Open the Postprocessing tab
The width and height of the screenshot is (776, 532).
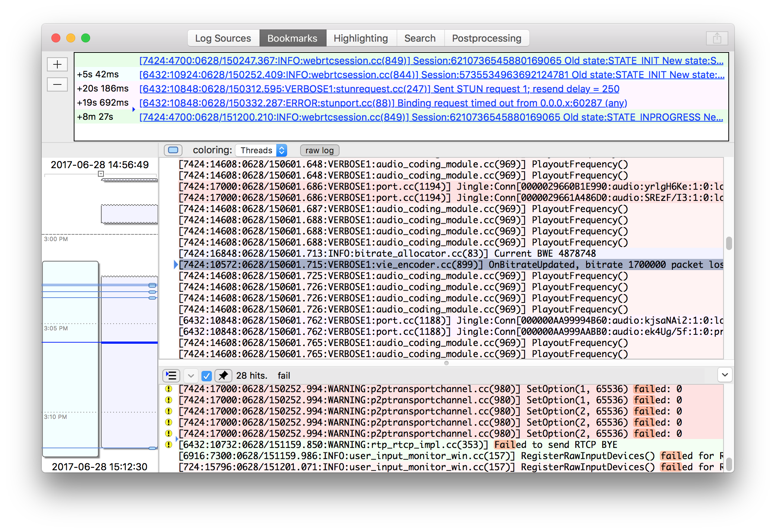tap(487, 38)
